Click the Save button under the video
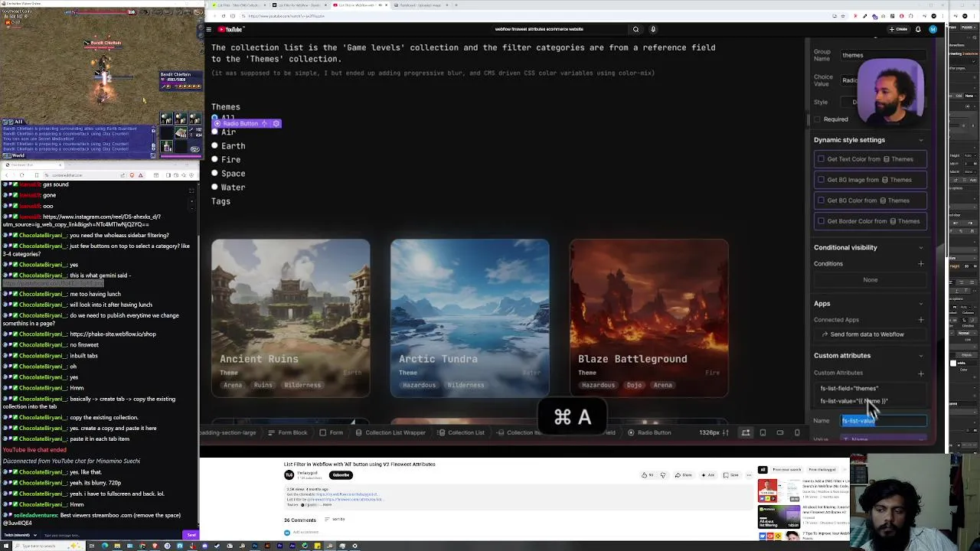 [731, 475]
